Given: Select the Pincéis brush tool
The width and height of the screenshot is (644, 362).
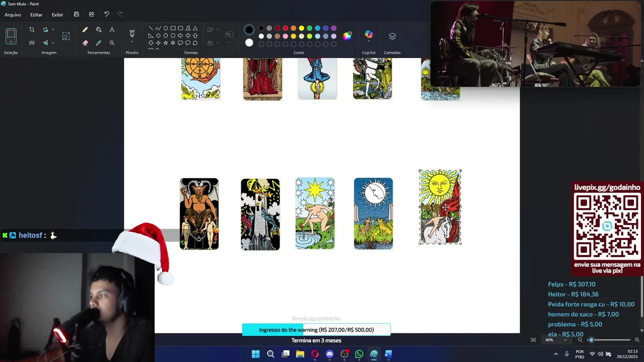Looking at the screenshot, I should point(132,33).
